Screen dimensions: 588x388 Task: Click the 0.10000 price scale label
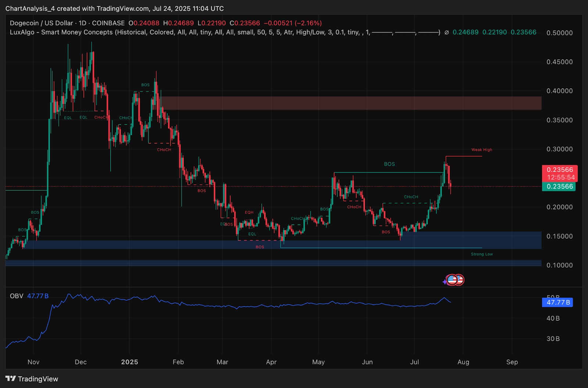559,265
